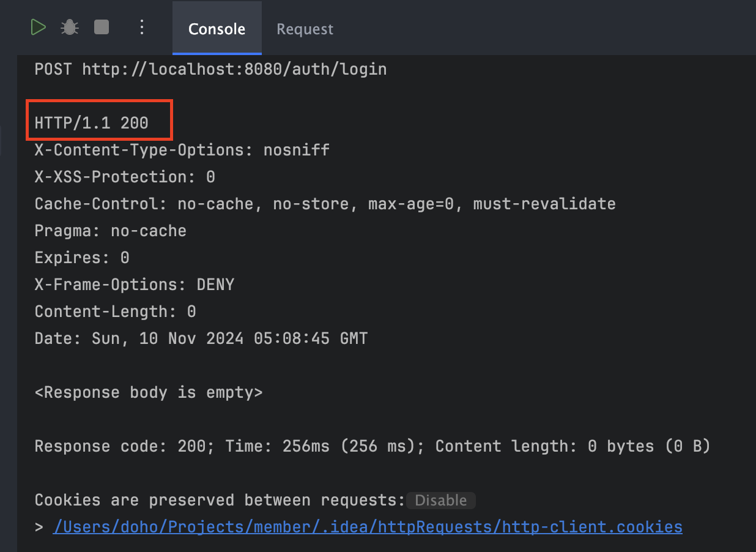The image size is (756, 552).
Task: Start debugging with the bug icon
Action: click(x=70, y=28)
